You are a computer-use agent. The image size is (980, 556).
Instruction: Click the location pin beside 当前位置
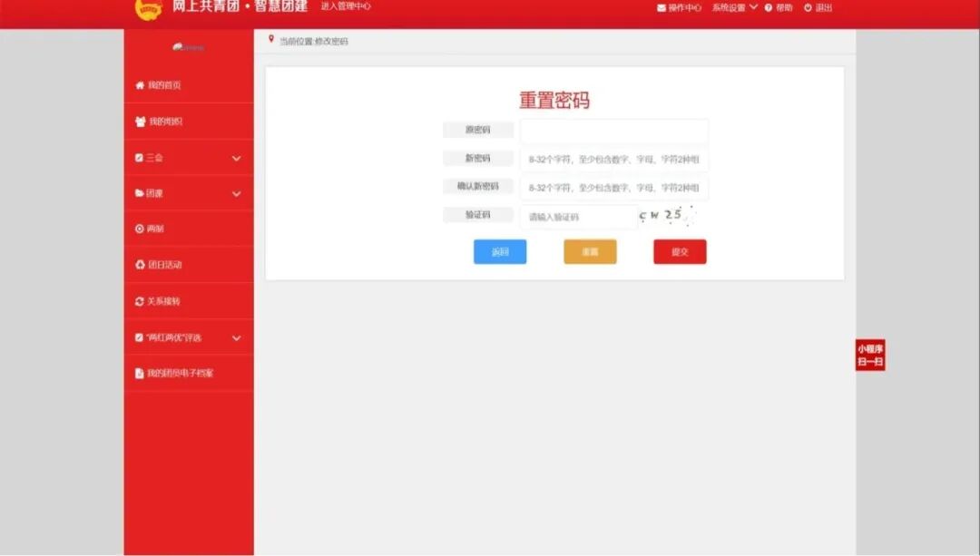click(x=271, y=40)
